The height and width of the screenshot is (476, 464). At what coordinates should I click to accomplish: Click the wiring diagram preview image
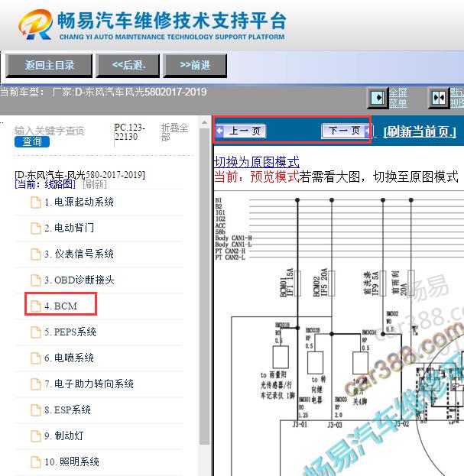click(x=339, y=333)
